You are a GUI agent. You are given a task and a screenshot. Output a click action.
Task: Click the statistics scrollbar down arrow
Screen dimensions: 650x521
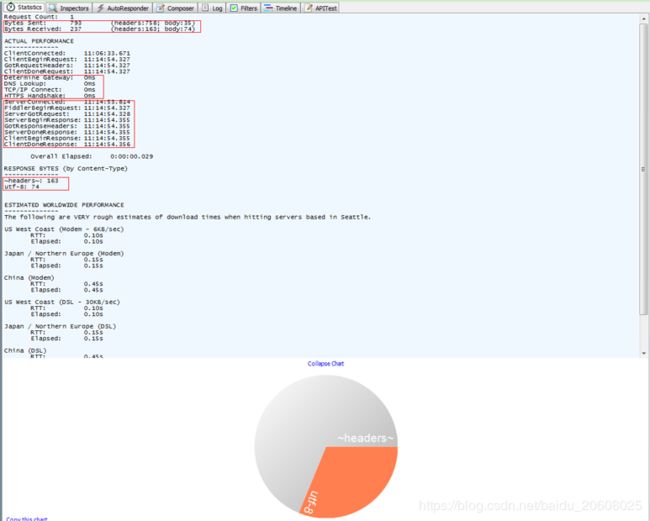click(x=644, y=352)
